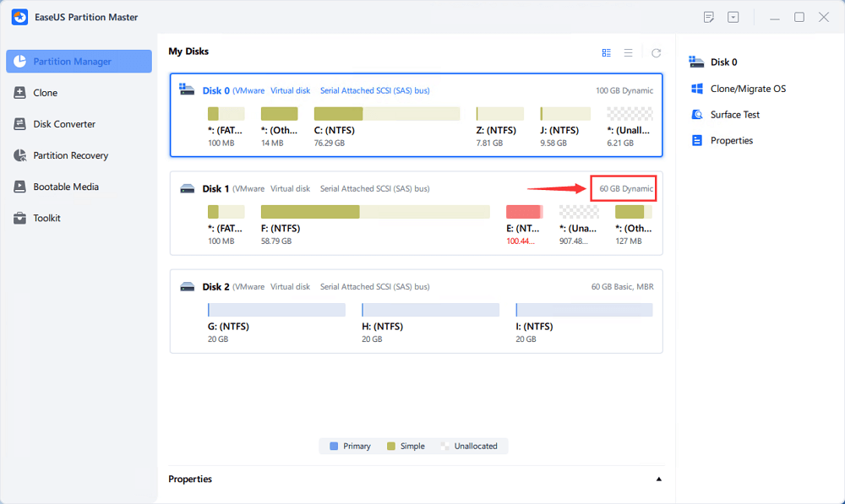Screen dimensions: 845x504
Task: Click Clone/Migrate OS option
Action: pos(748,89)
